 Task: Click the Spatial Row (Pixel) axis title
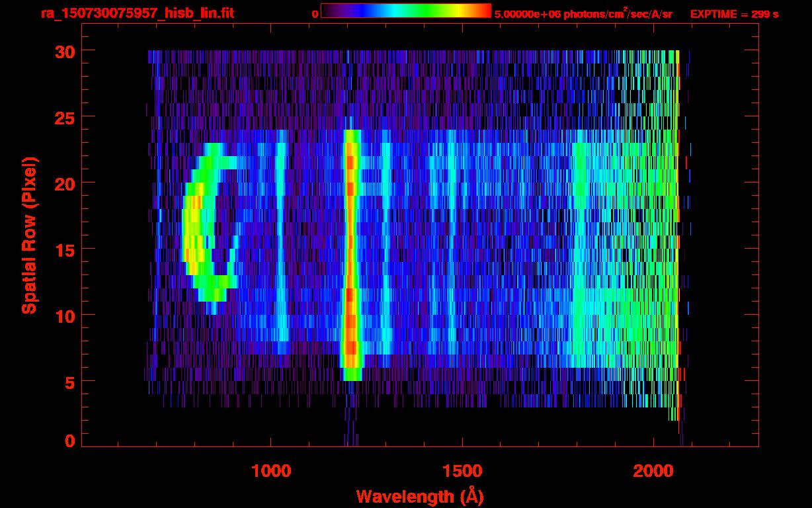pos(28,235)
